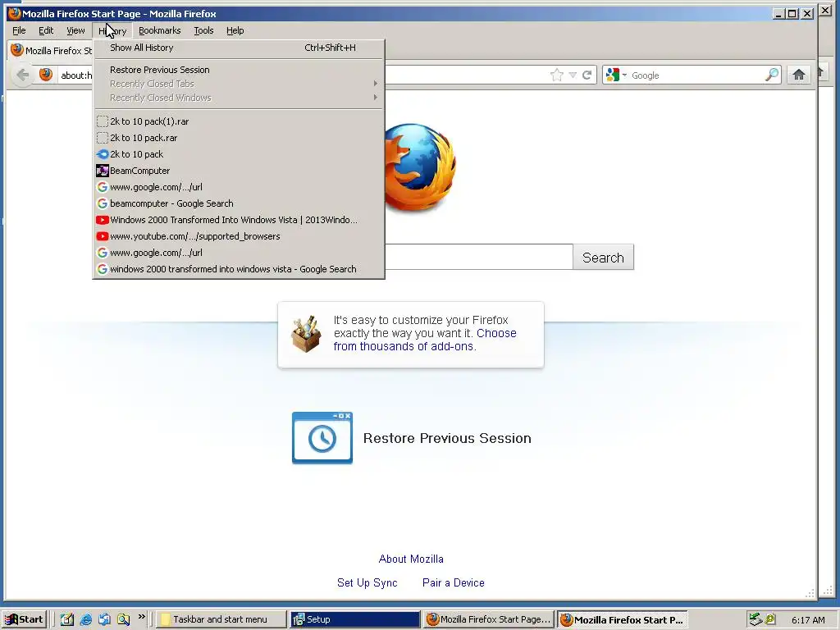
Task: Click the magnifying glass search icon
Action: point(771,75)
